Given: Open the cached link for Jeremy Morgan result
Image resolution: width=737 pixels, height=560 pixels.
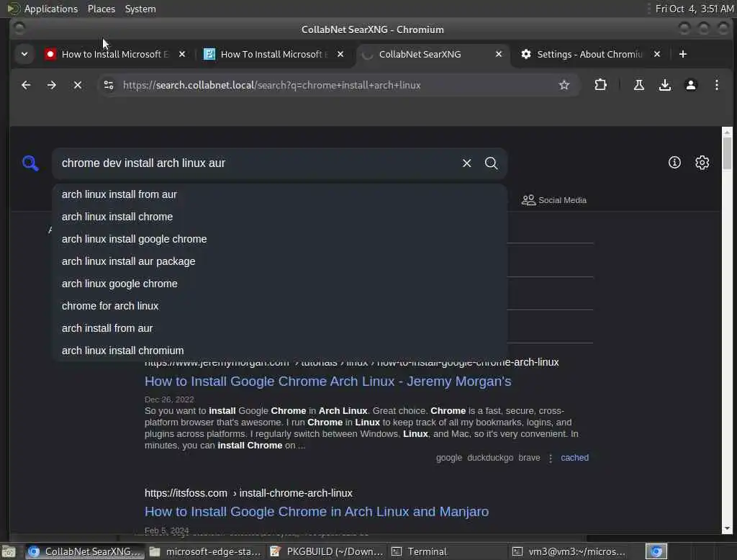Looking at the screenshot, I should pyautogui.click(x=574, y=458).
